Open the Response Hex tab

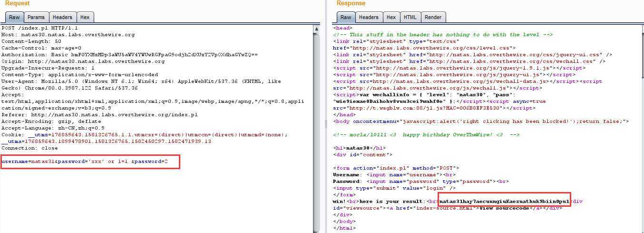coord(391,17)
